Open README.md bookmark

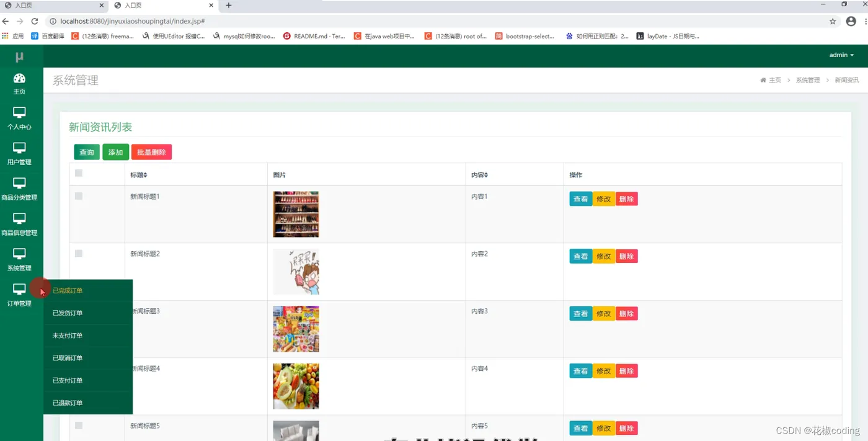[314, 36]
